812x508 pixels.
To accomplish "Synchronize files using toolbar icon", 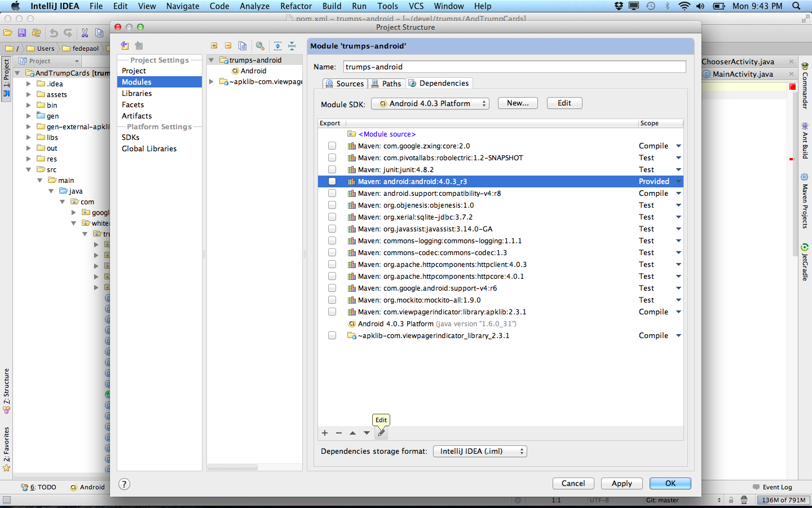I will (x=37, y=33).
